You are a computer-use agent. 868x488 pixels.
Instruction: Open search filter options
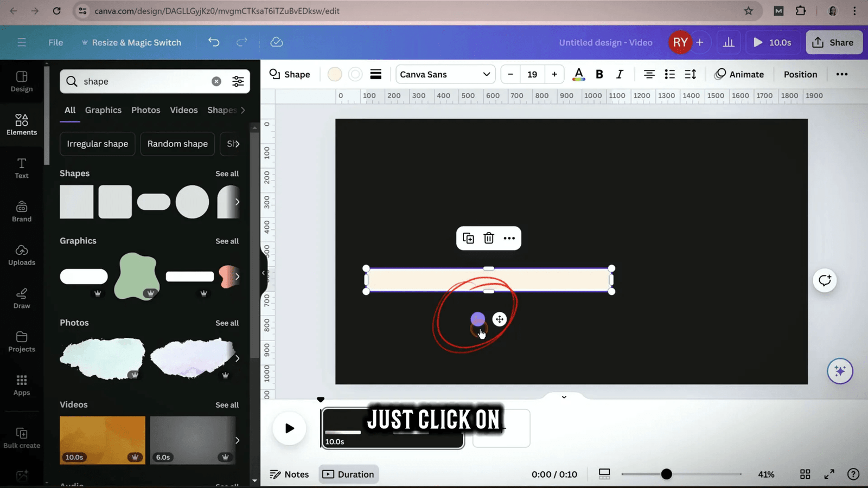coord(238,81)
